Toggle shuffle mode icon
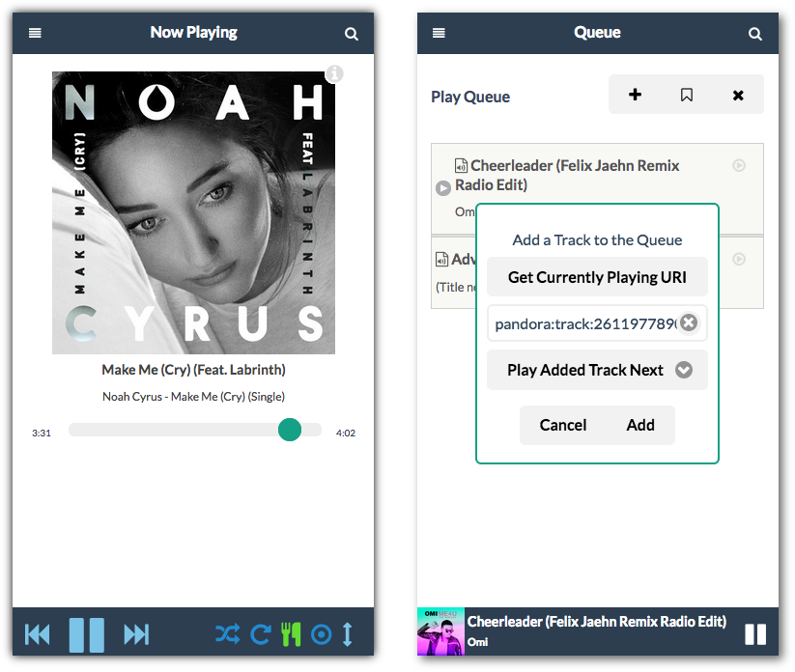Viewport: 795px width, 672px height. (227, 634)
